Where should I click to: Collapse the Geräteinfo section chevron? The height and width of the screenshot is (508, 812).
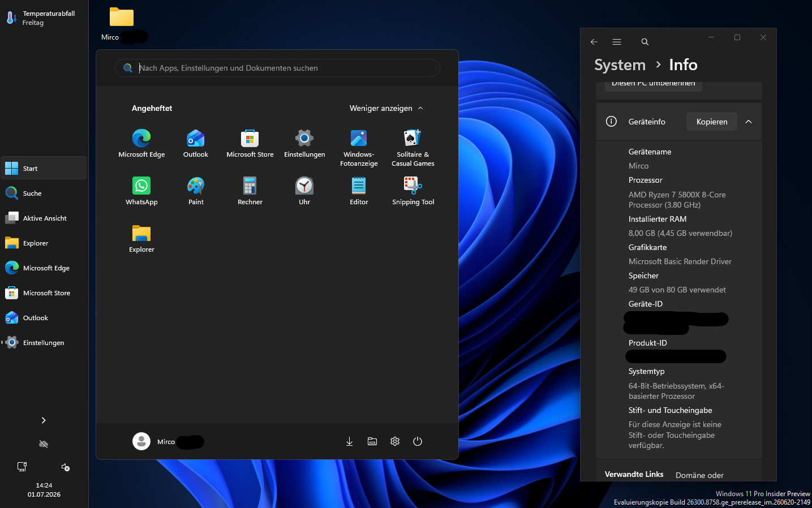tap(749, 122)
